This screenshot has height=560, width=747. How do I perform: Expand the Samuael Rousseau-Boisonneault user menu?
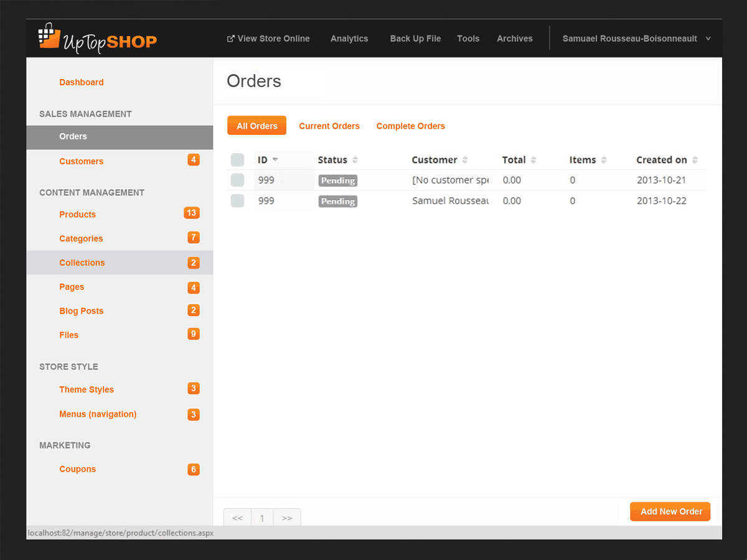point(708,39)
